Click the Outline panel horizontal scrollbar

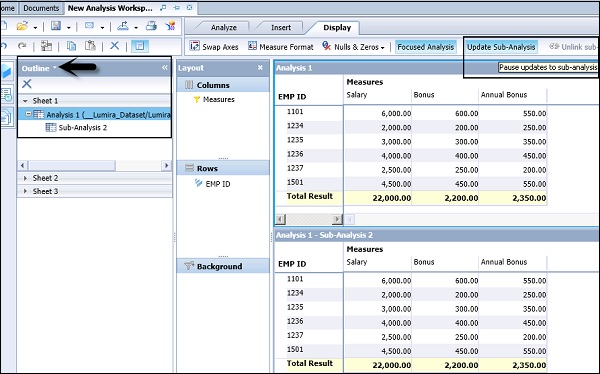click(94, 165)
